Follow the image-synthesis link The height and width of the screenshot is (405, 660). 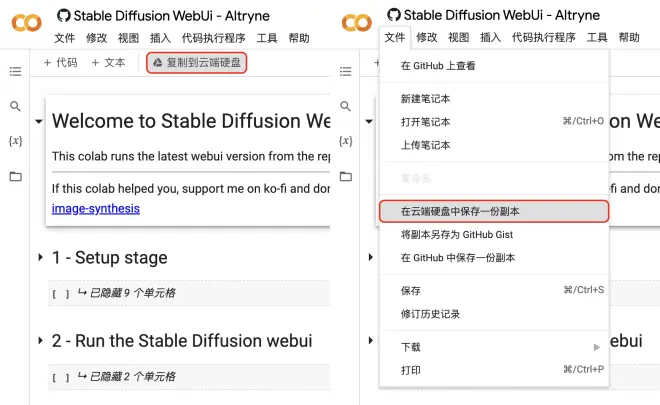pos(96,208)
